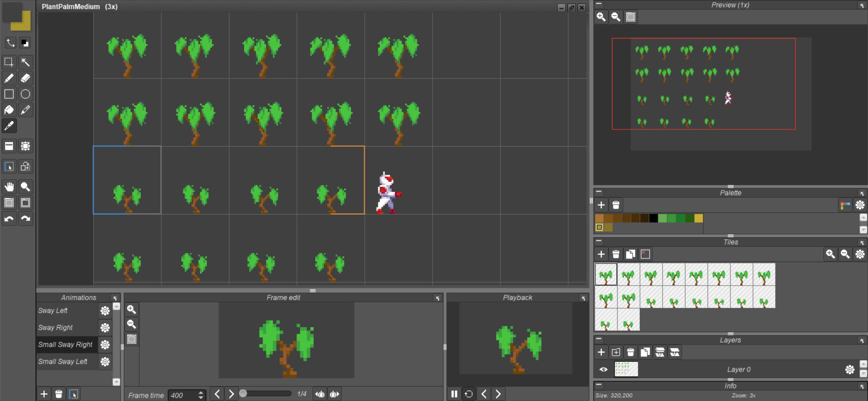868x401 pixels.
Task: Activate the Hand pan tool
Action: (9, 186)
